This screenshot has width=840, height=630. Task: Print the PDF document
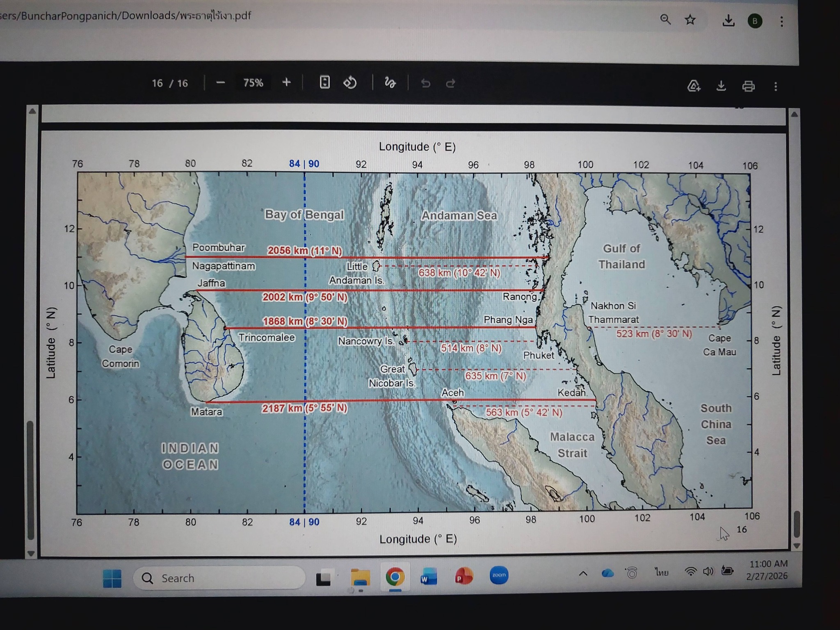pyautogui.click(x=748, y=86)
